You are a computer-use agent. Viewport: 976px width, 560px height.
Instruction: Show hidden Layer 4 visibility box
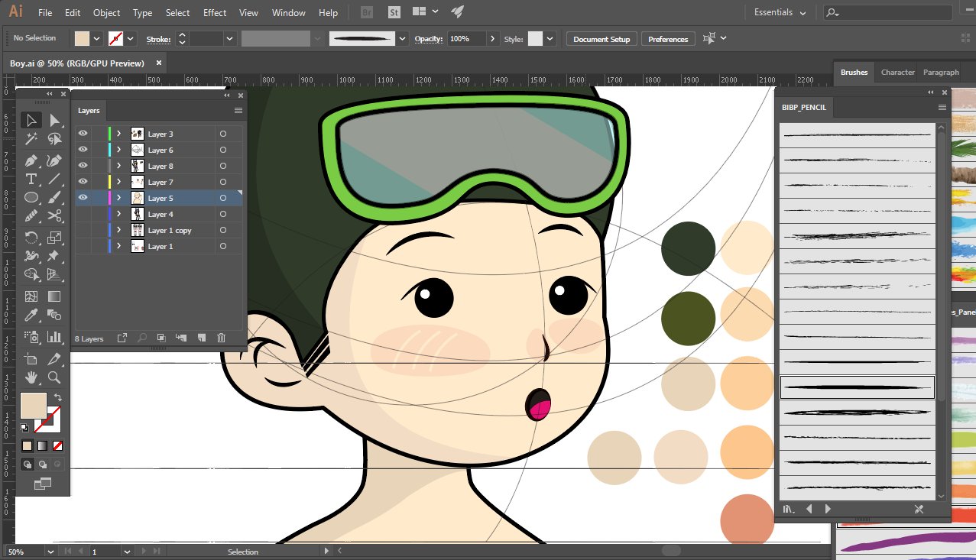[83, 214]
